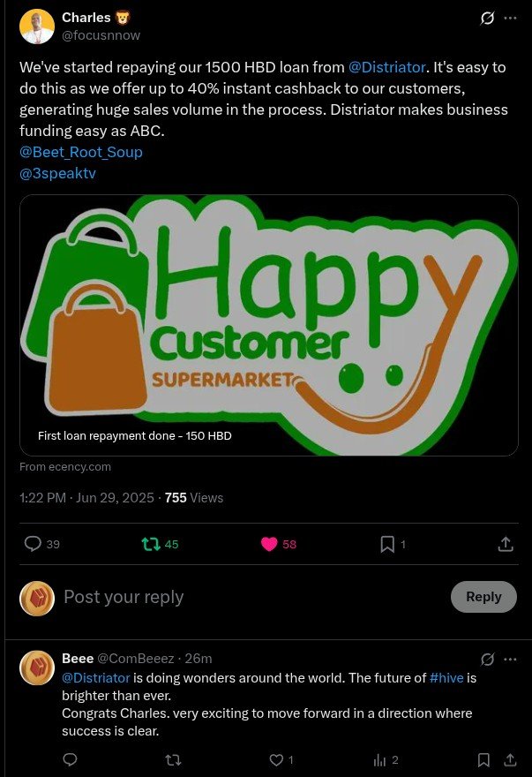Click the green repost icon showing 45
Viewport: 532px width, 777px height.
click(x=151, y=545)
